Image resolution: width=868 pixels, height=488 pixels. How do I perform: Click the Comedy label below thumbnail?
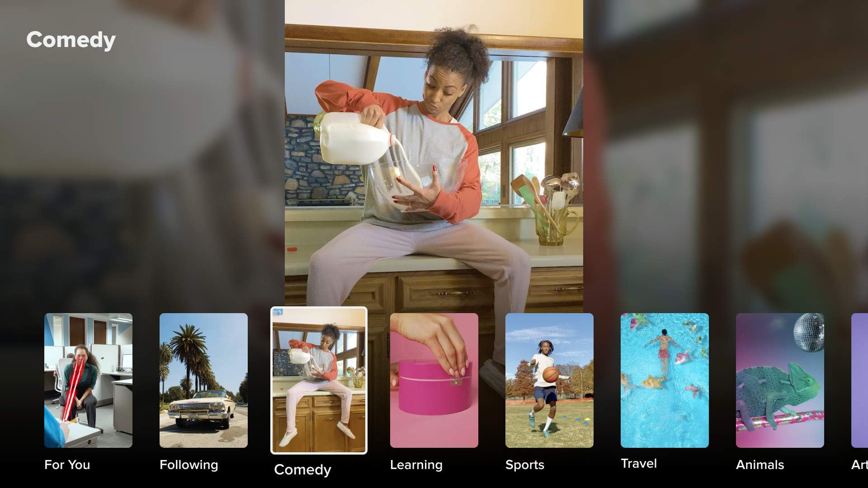tap(302, 469)
